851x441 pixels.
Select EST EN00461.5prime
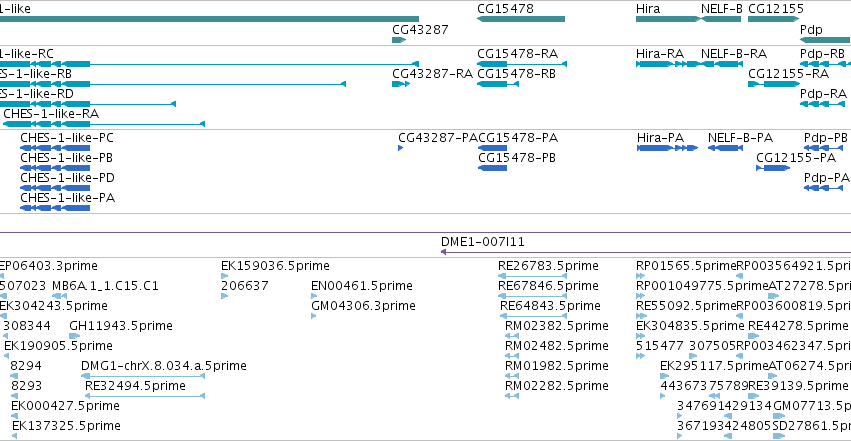(x=314, y=296)
